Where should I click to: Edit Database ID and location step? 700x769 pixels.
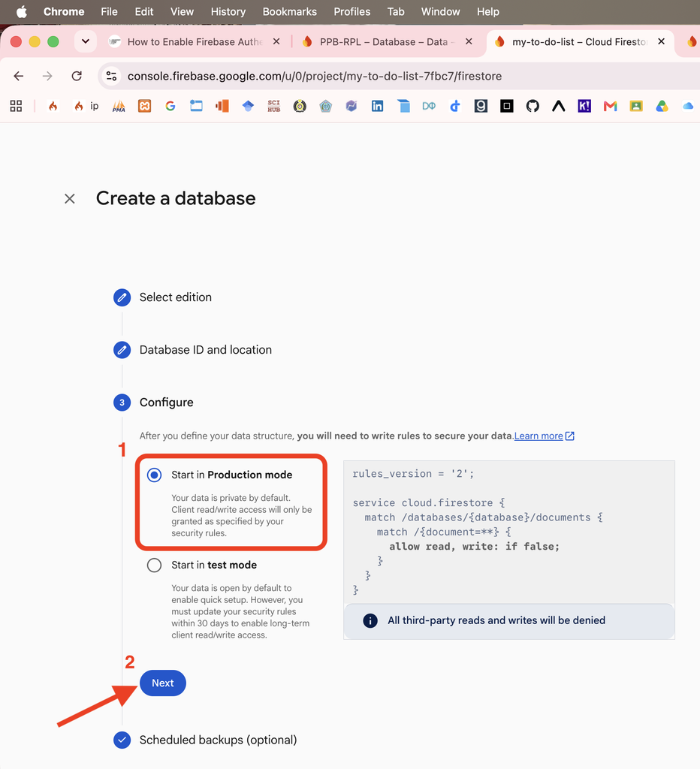coord(122,350)
